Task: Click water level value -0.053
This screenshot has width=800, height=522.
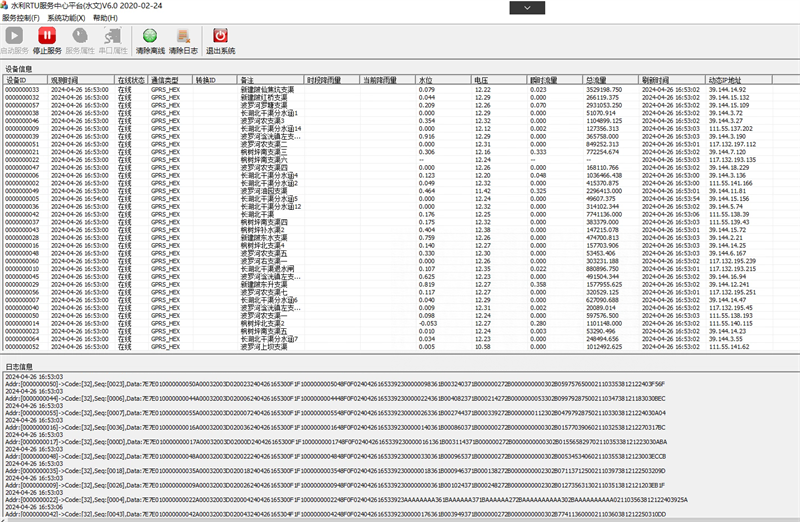Action: (x=428, y=324)
